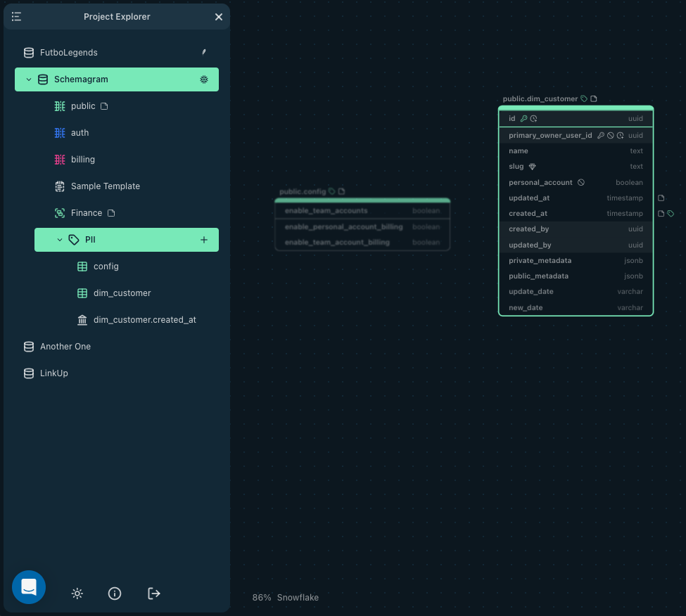Open the chat support widget
Screen dimensions: 686x616
[x=29, y=587]
